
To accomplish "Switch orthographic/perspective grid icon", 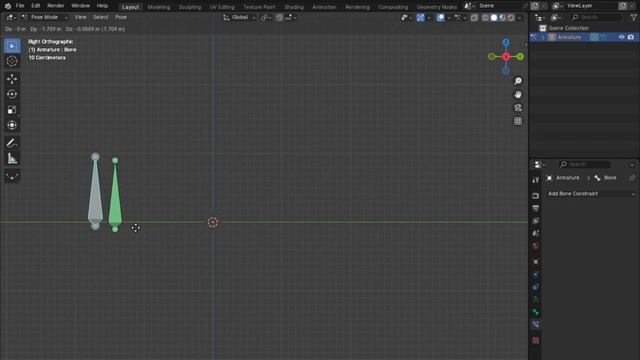I will click(x=518, y=121).
